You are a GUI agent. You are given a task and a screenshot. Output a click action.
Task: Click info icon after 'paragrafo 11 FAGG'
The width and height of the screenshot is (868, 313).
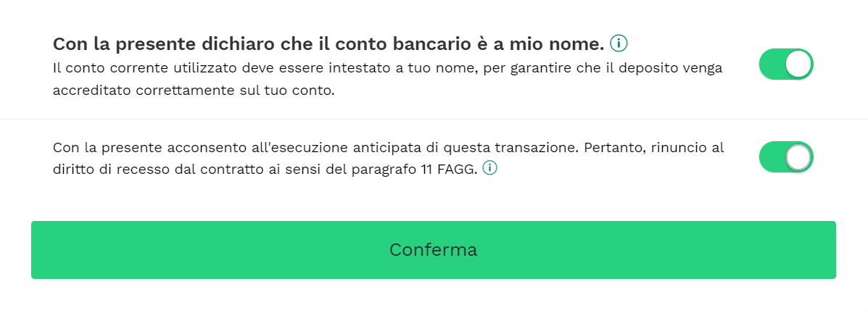pos(490,167)
